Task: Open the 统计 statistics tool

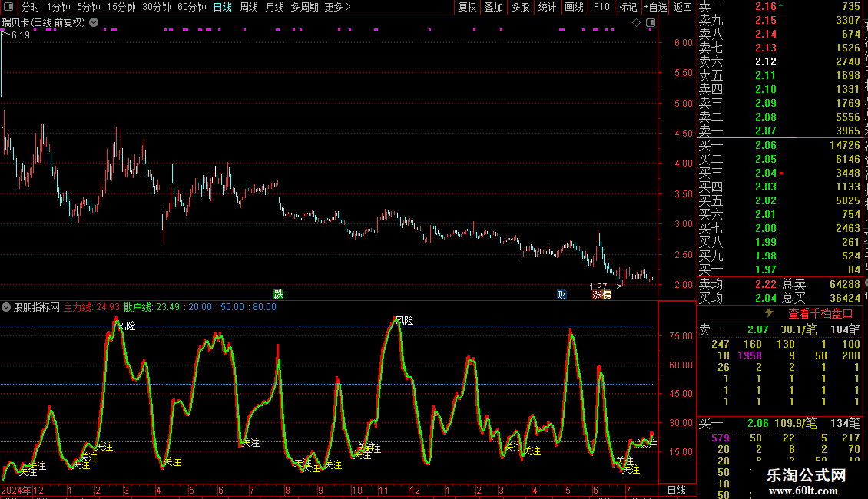Action: tap(547, 7)
